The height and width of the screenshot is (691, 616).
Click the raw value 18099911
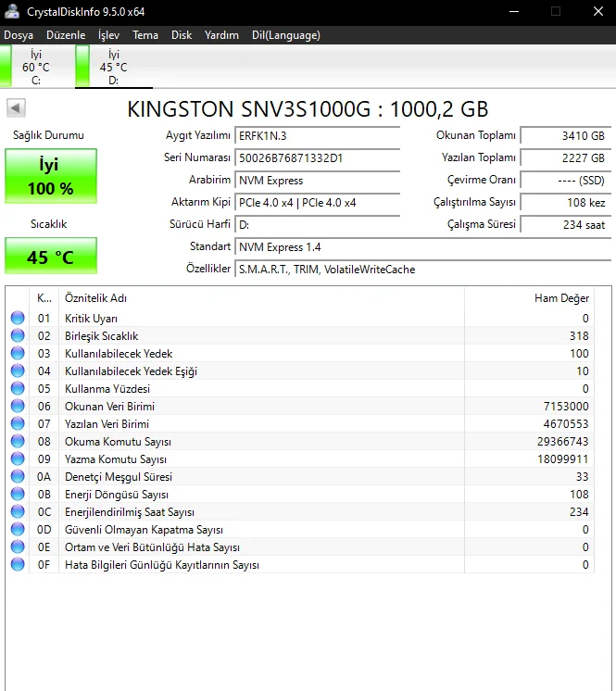pyautogui.click(x=562, y=459)
